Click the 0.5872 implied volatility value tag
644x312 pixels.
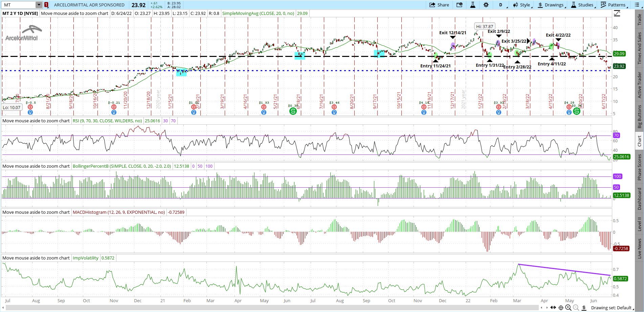point(621,278)
